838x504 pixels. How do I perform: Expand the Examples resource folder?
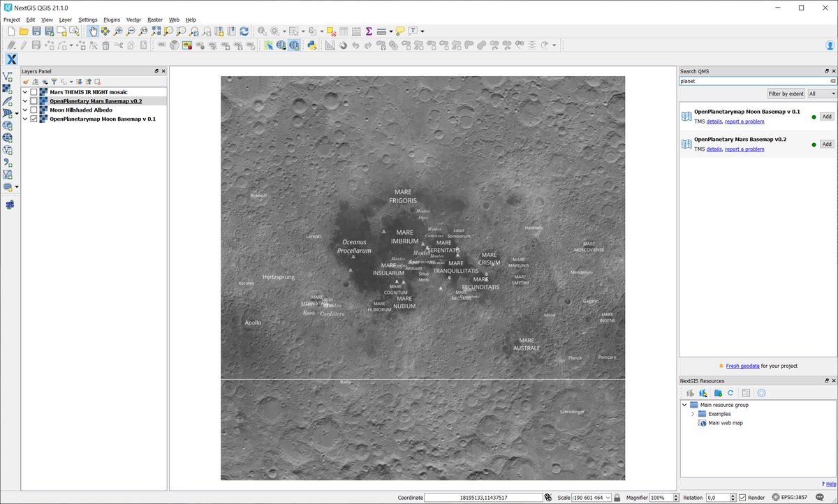pyautogui.click(x=693, y=414)
